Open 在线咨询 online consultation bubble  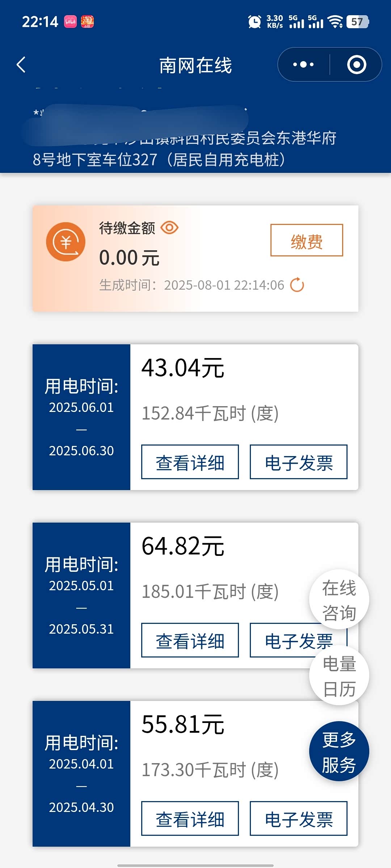click(339, 599)
